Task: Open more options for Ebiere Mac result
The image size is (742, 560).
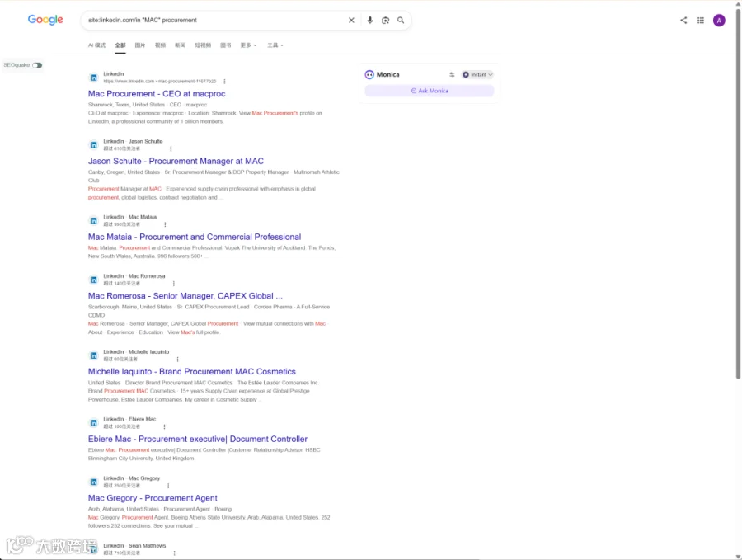Action: pyautogui.click(x=164, y=426)
